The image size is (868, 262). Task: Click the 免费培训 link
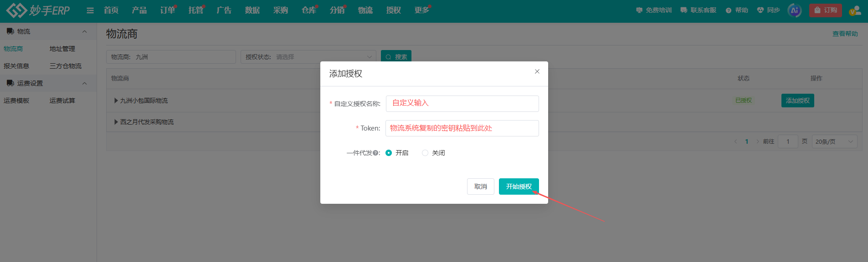pyautogui.click(x=654, y=10)
